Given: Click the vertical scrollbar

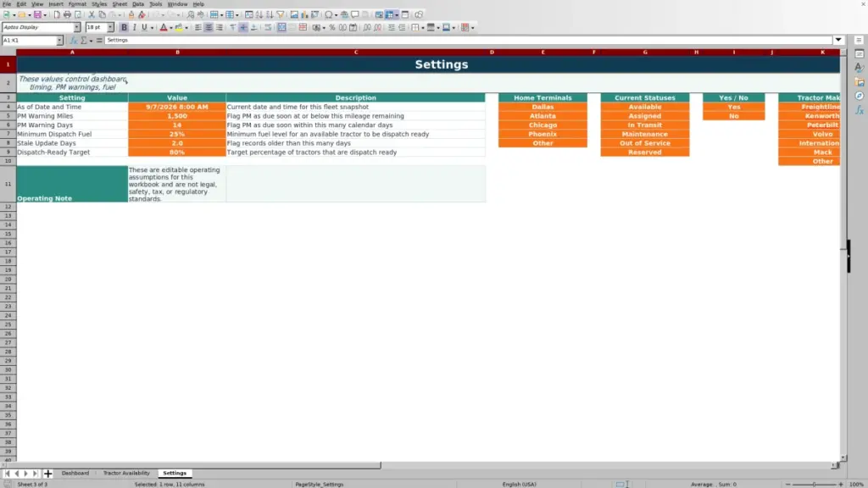Looking at the screenshot, I should (843, 254).
